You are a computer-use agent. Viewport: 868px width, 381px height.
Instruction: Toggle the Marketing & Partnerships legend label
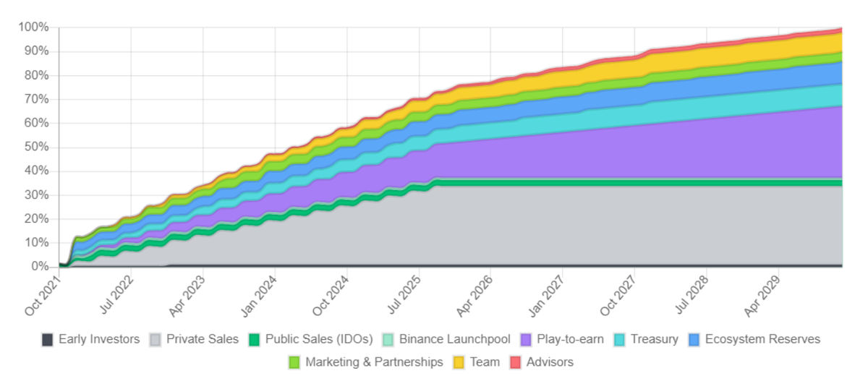374,362
